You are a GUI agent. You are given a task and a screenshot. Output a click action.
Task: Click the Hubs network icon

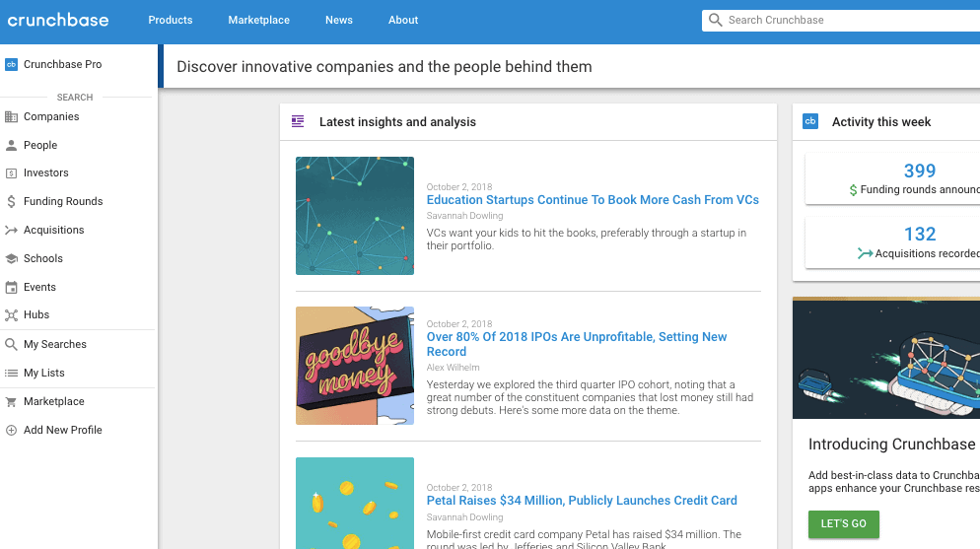pos(11,314)
